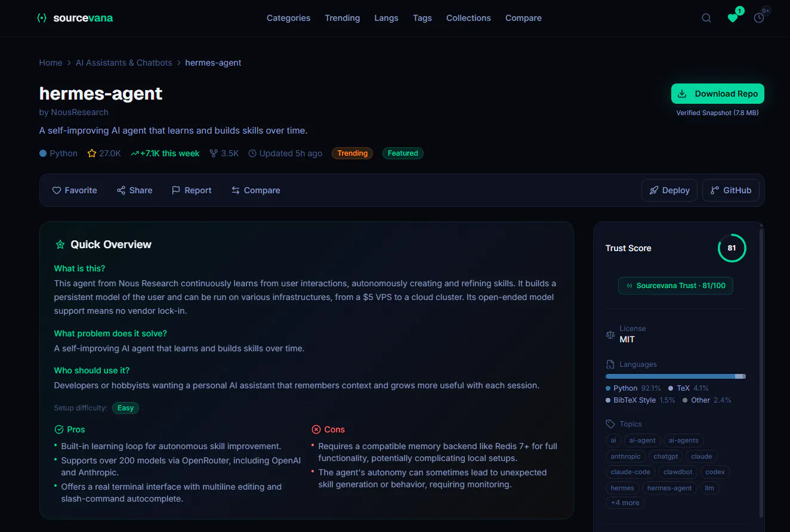This screenshot has width=790, height=532.
Task: Open recent history clock icon
Action: [x=759, y=18]
